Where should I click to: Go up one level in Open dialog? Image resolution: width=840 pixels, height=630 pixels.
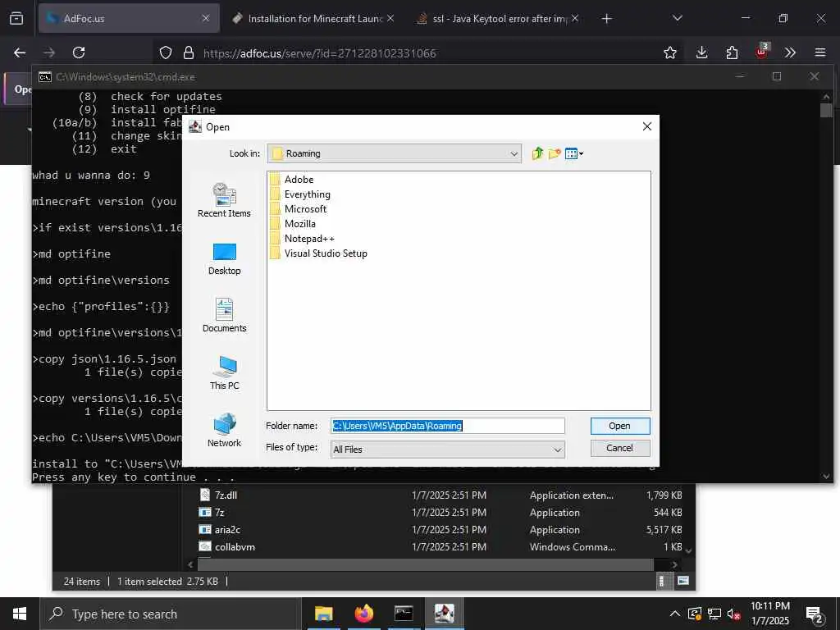click(x=537, y=153)
